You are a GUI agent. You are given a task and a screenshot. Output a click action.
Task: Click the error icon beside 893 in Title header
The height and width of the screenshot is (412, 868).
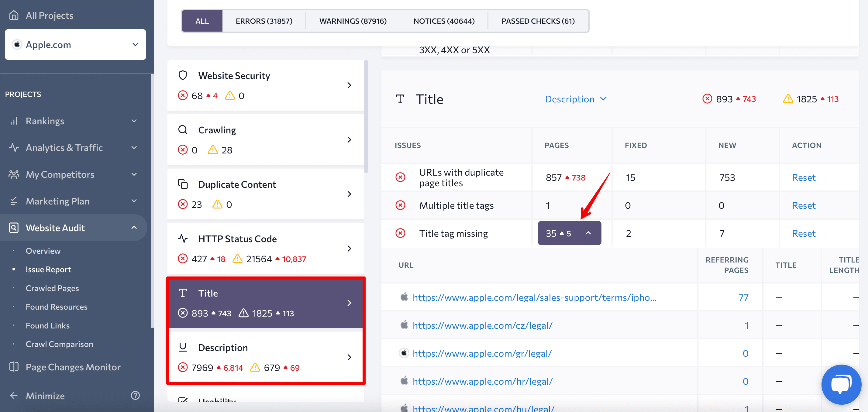[x=707, y=99]
